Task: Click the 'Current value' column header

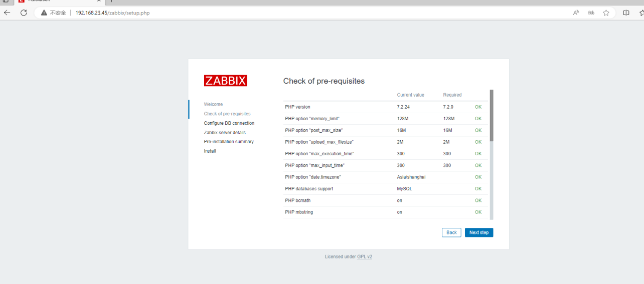Action: click(411, 95)
